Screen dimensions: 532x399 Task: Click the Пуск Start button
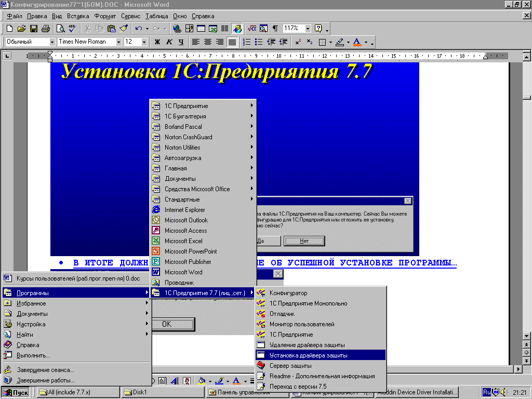pyautogui.click(x=16, y=393)
